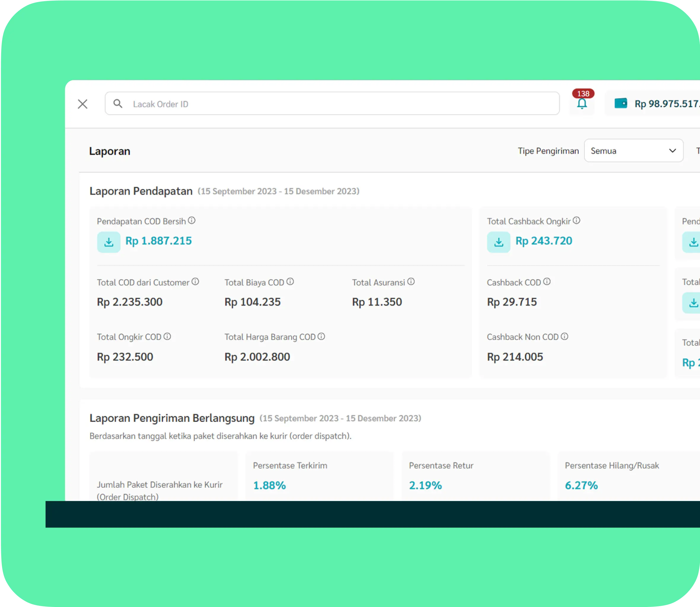The height and width of the screenshot is (607, 700).
Task: Show info for Pendapatan COD Bersih
Action: (192, 220)
